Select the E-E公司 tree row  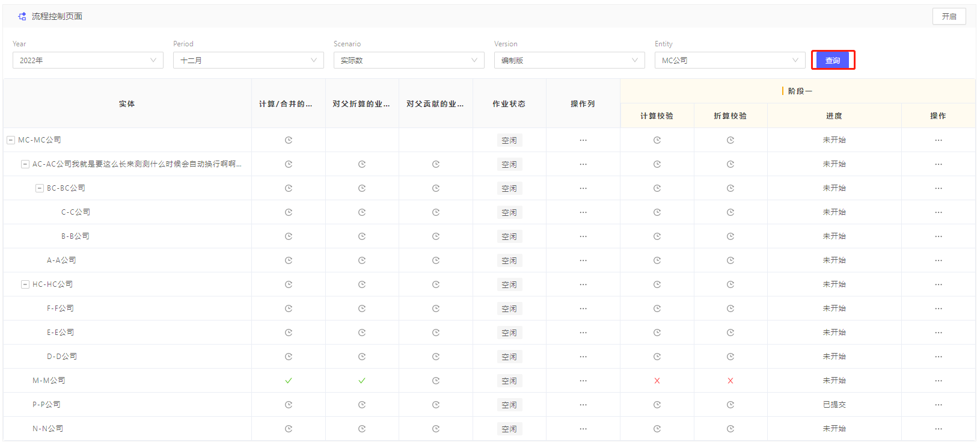coord(61,333)
